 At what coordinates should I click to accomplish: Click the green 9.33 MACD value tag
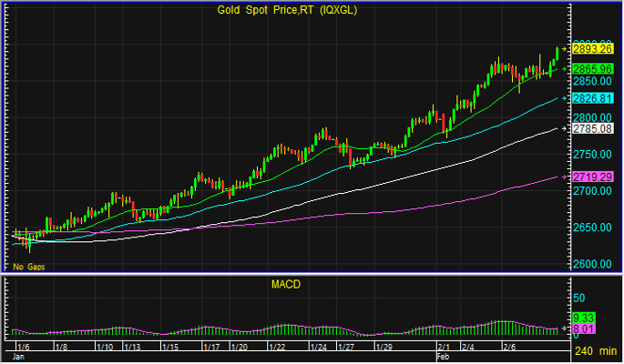(x=583, y=317)
